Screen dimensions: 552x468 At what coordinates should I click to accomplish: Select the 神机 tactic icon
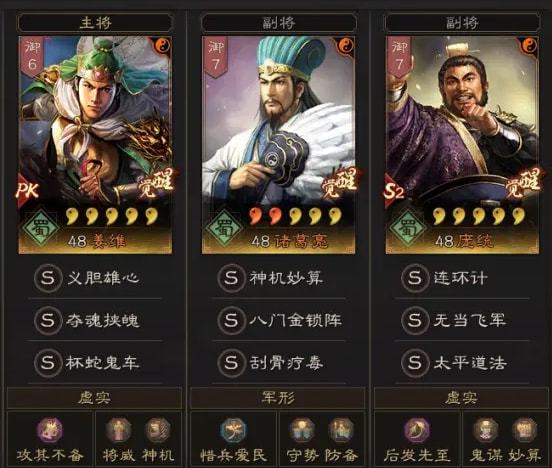point(157,430)
